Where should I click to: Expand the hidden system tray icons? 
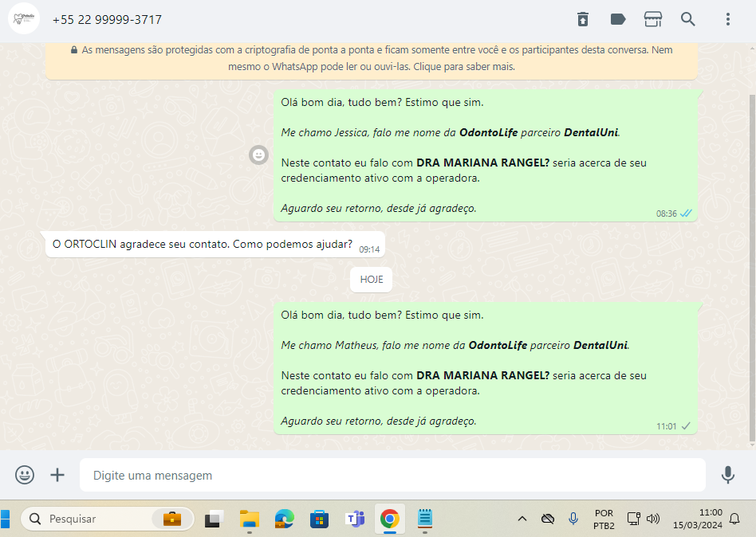(522, 519)
